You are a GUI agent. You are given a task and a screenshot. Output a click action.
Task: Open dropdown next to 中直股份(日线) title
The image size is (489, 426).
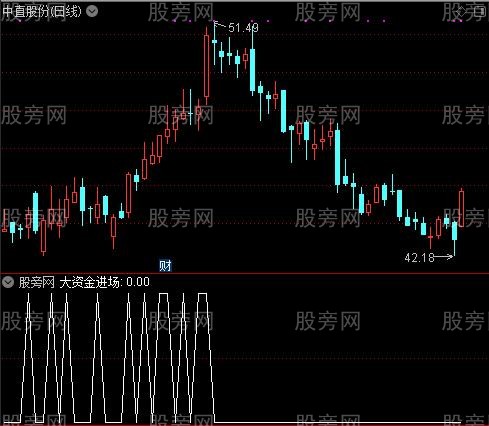click(92, 11)
